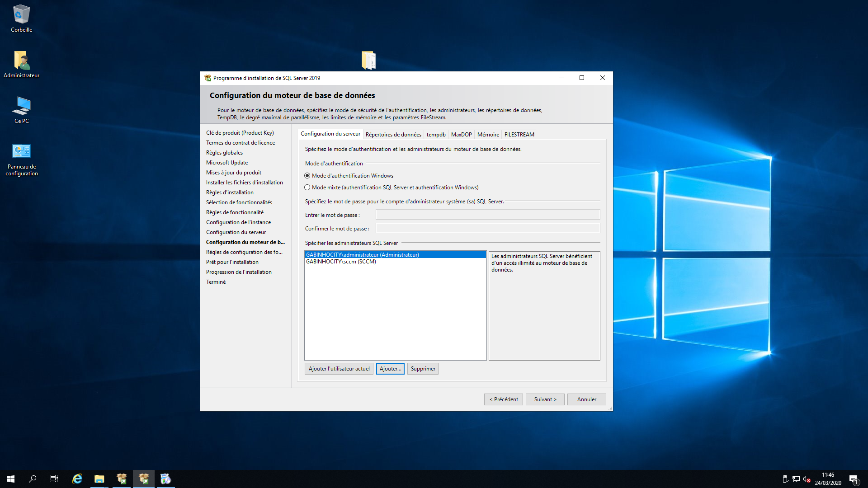
Task: Switch to tempdb tab
Action: (436, 135)
